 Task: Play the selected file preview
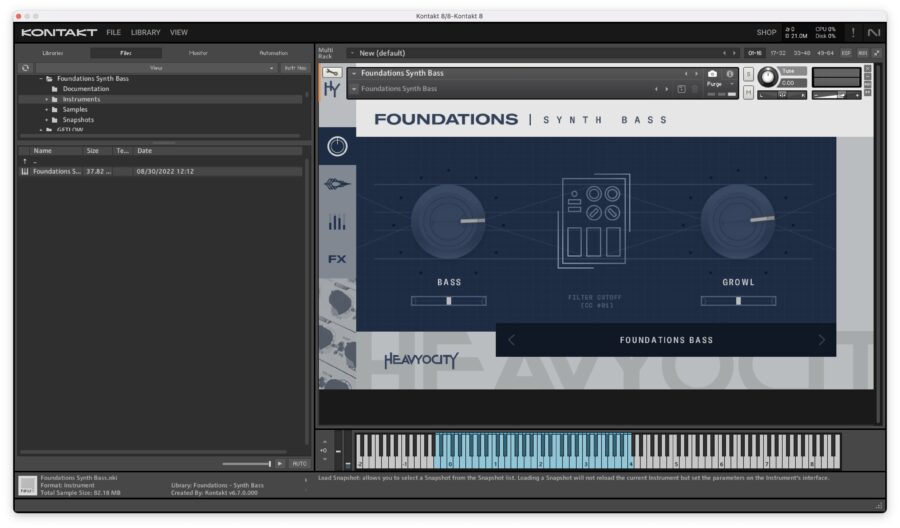(280, 464)
